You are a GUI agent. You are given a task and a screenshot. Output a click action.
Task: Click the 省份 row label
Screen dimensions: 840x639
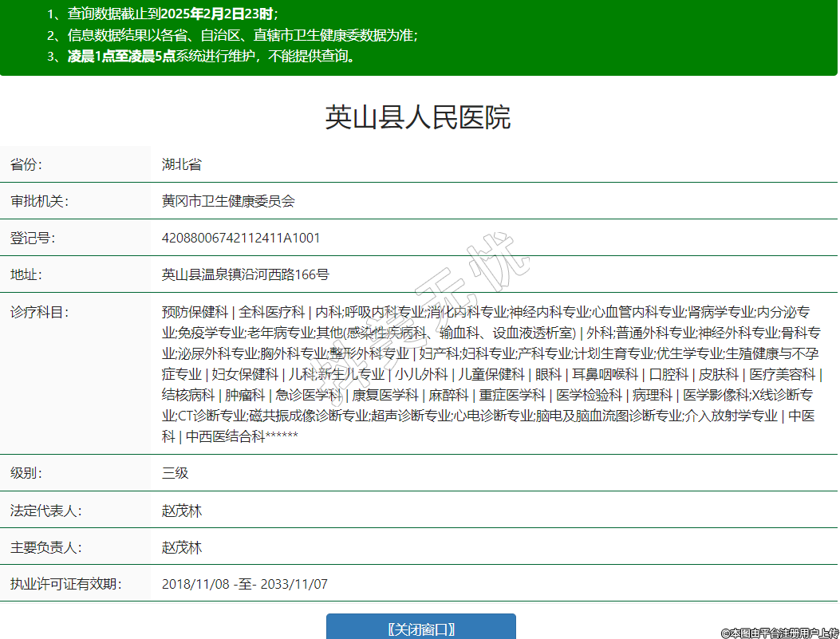(26, 164)
